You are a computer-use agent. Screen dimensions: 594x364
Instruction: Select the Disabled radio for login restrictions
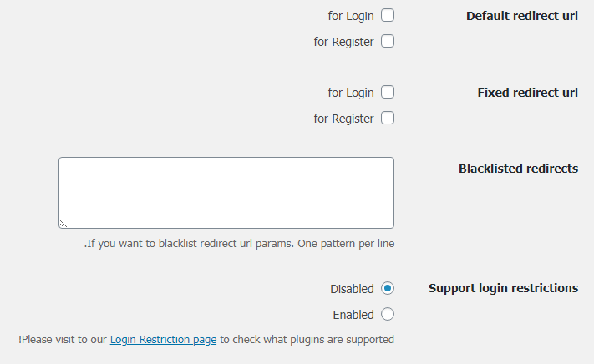click(x=388, y=288)
